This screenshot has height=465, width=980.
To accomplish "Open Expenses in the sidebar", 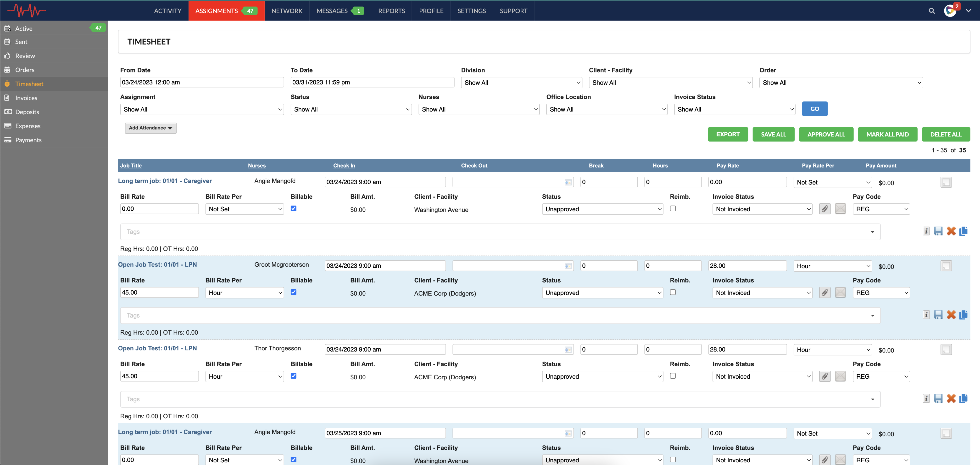I will [x=54, y=126].
